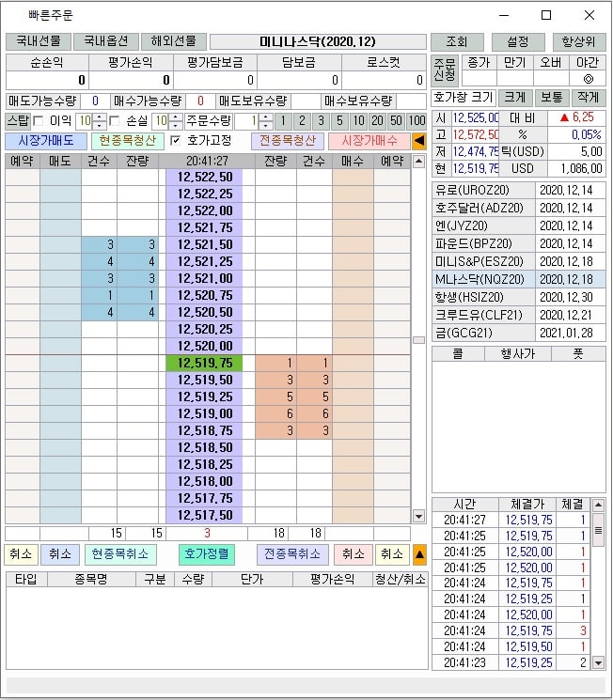The image size is (613, 700).
Task: Toggle the 이익 stop checkbox
Action: (39, 121)
